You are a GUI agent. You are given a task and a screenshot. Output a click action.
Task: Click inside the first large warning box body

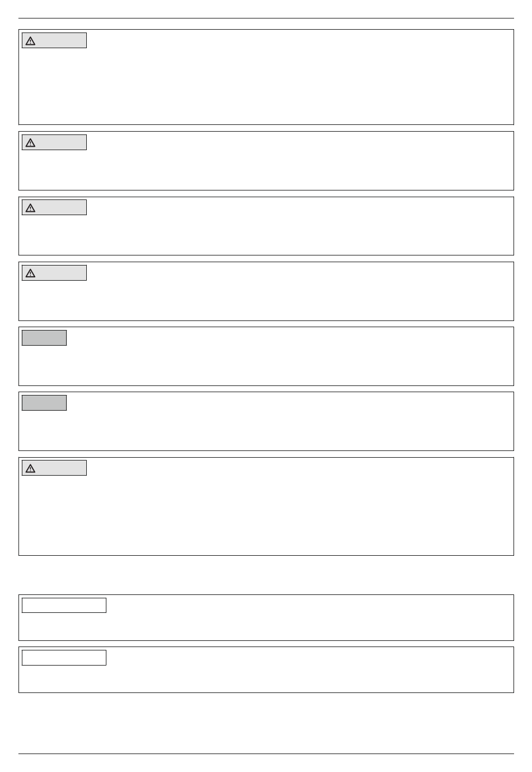pos(266,84)
